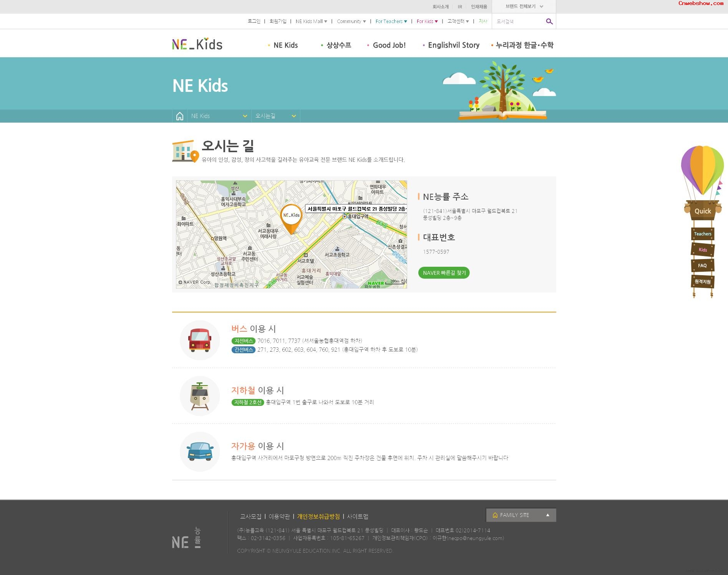Expand the NE Kids Mall menu arrow
Screen dimensions: 728x575
pyautogui.click(x=325, y=22)
